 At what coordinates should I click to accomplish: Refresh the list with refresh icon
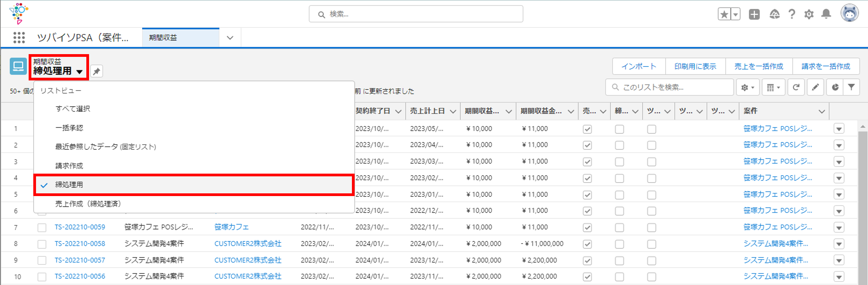click(796, 87)
